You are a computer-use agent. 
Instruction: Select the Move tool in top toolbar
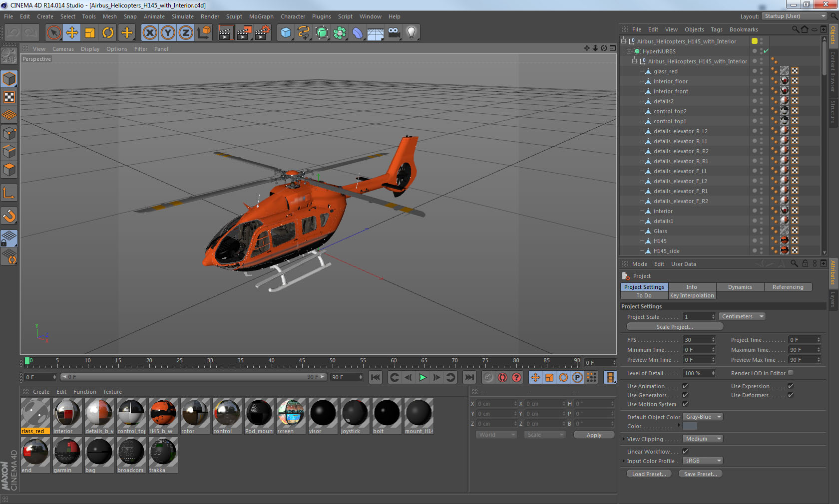[x=72, y=33]
